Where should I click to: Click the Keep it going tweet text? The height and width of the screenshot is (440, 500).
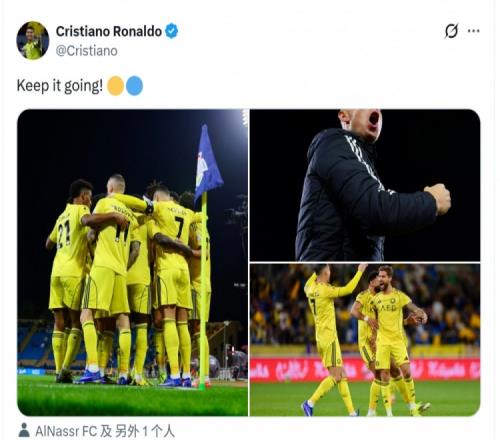coord(60,86)
